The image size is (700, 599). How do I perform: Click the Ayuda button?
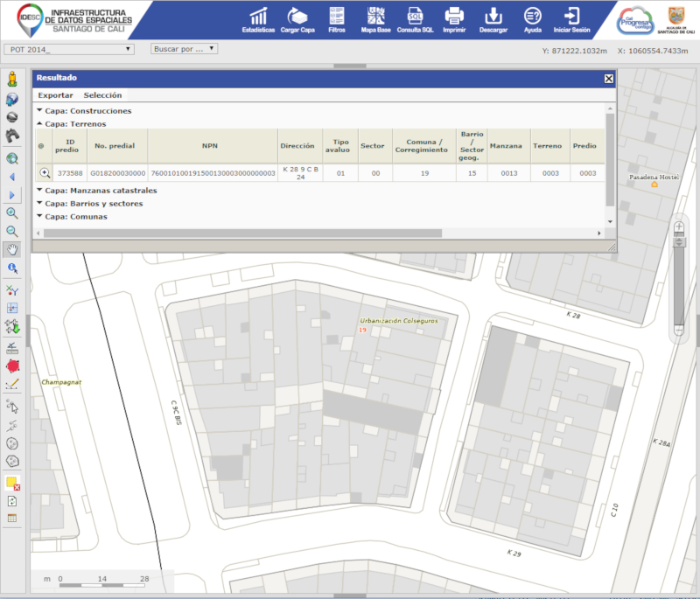[x=532, y=19]
